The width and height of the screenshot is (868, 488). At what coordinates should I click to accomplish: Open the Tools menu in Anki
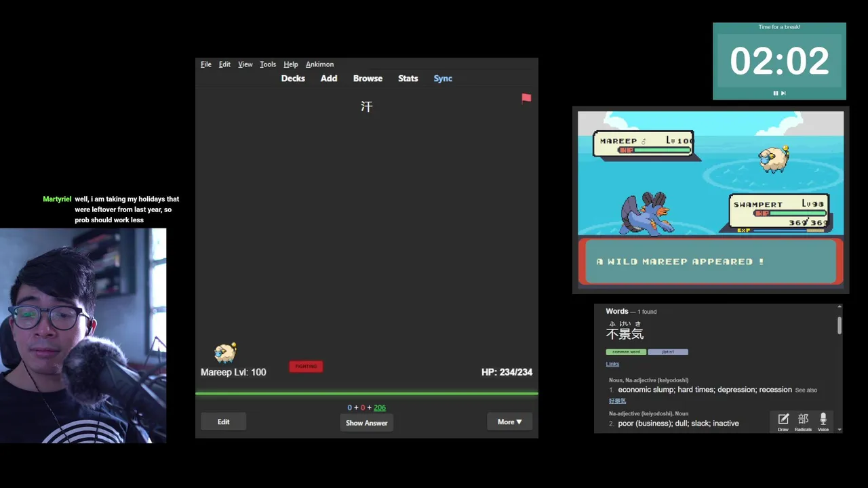pyautogui.click(x=268, y=64)
